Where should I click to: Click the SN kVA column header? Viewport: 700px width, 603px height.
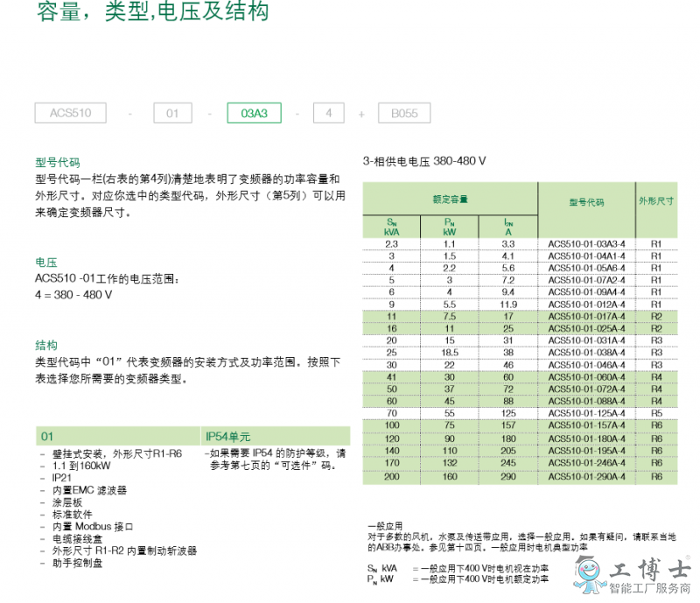click(x=391, y=227)
